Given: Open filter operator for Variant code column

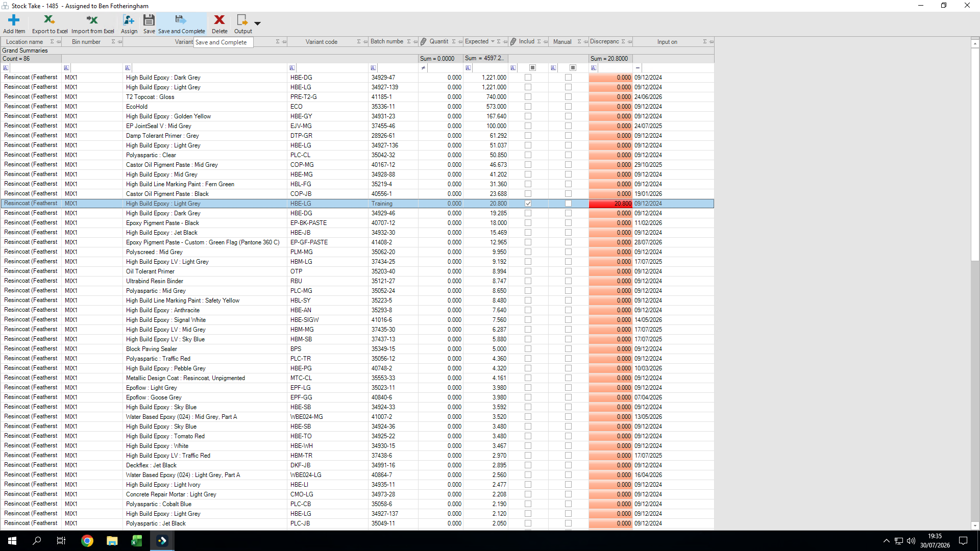Looking at the screenshot, I should coord(292,68).
